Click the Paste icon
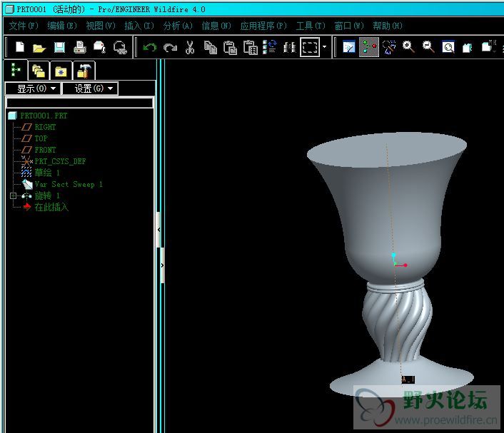 (x=230, y=48)
